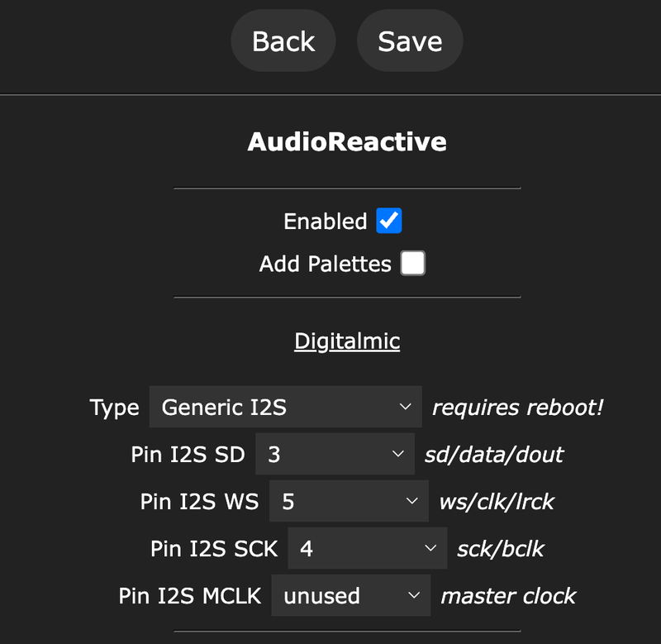Click the "Pin I2S MCLK" label
Viewport: 661px width, 644px height.
pos(190,596)
